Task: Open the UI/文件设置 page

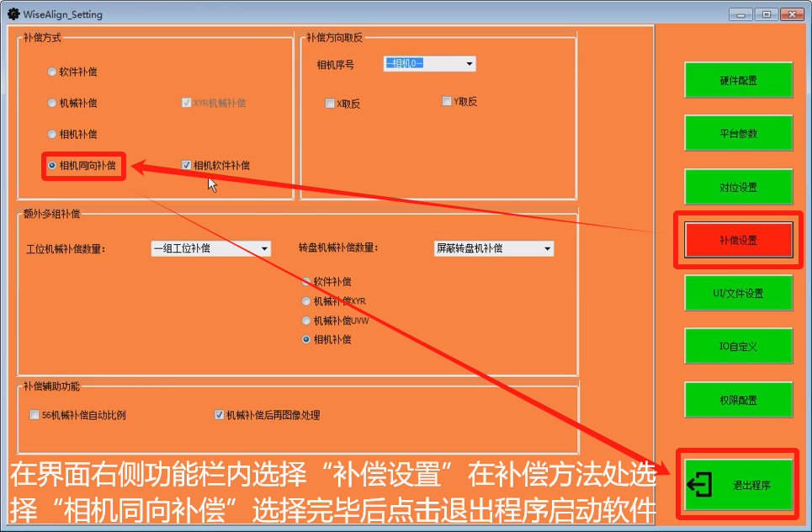Action: click(738, 293)
